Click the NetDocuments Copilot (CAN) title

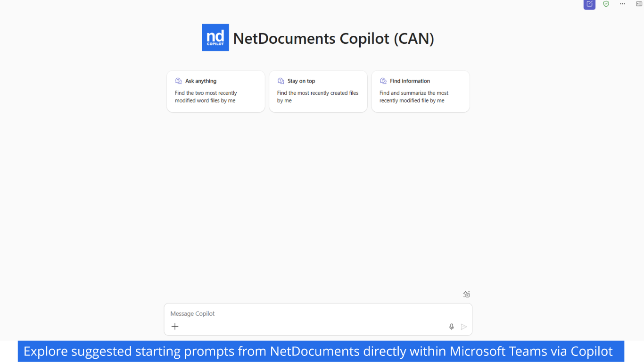tap(333, 38)
